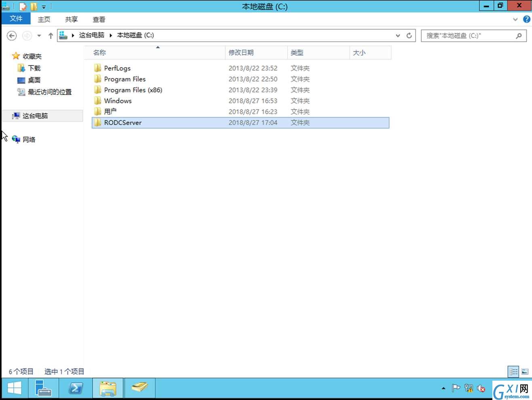The image size is (532, 400).
Task: Open the Customize Quick Access Toolbar dropdown
Action: click(44, 7)
